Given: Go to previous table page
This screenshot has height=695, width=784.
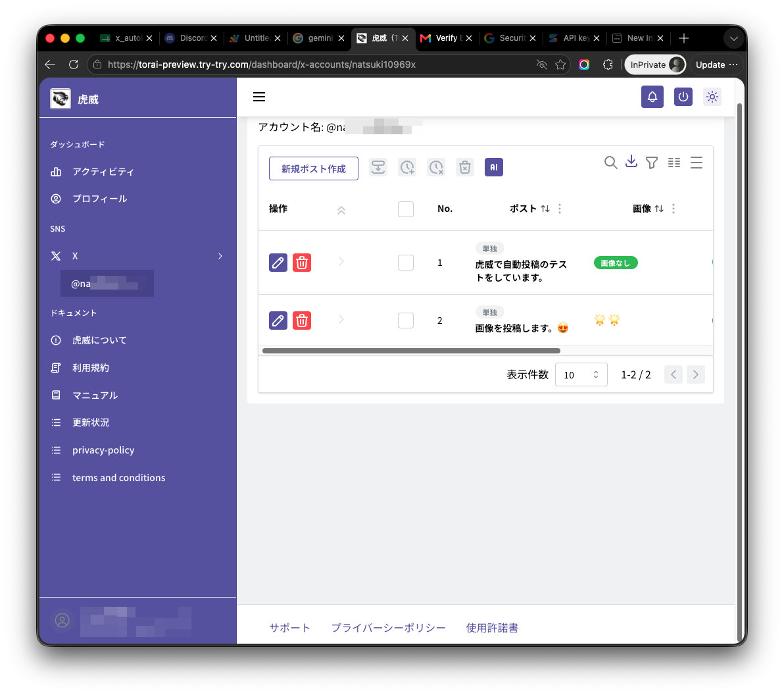Looking at the screenshot, I should click(673, 374).
